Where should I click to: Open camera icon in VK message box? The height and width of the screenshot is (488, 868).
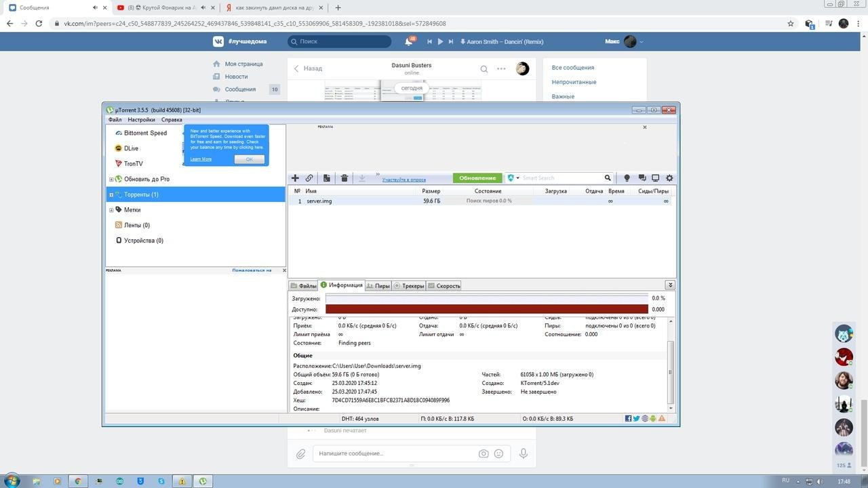tap(484, 453)
